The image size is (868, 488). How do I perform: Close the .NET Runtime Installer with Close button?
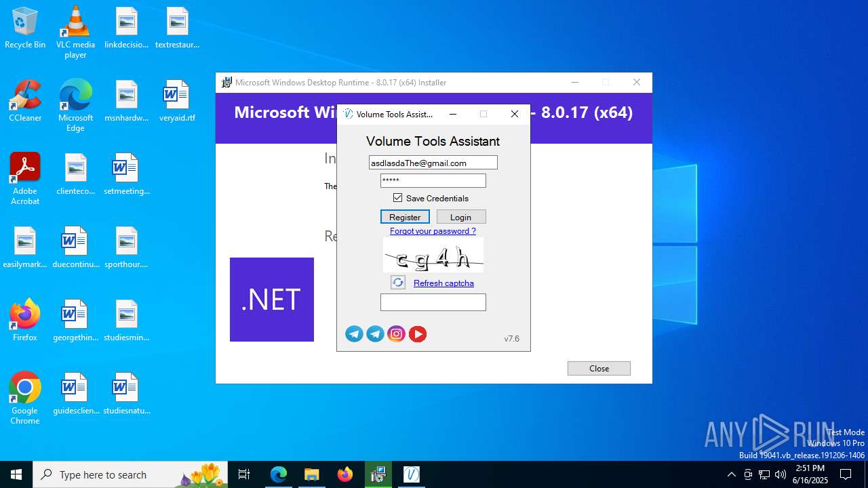[x=599, y=368]
